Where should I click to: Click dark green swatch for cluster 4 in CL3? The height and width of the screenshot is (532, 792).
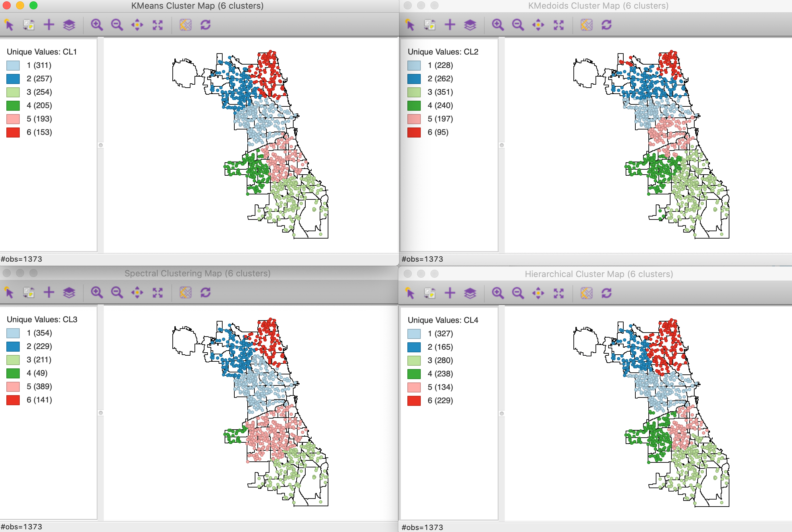pyautogui.click(x=13, y=373)
